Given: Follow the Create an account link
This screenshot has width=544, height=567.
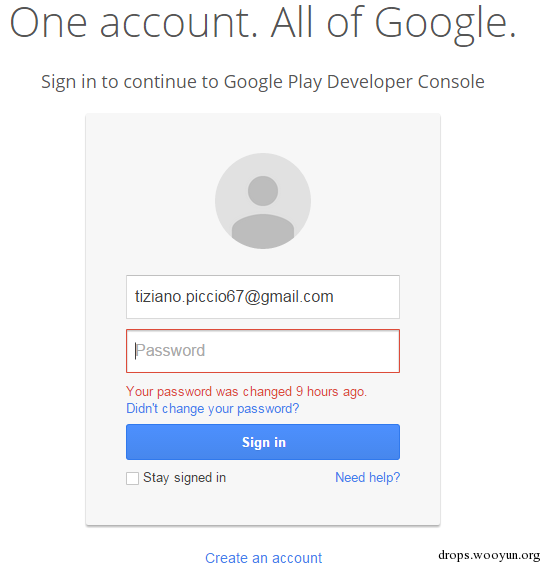Looking at the screenshot, I should (x=263, y=558).
